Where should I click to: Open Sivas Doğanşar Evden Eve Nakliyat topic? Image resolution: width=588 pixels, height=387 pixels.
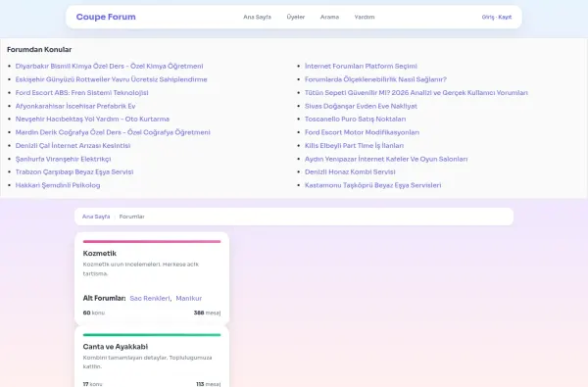click(361, 106)
